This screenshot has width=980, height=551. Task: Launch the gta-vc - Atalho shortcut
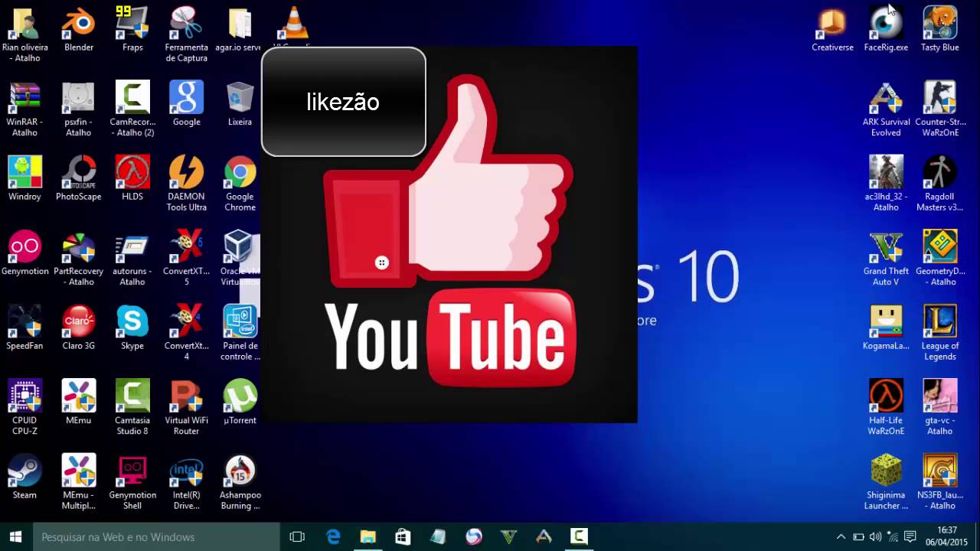[939, 407]
